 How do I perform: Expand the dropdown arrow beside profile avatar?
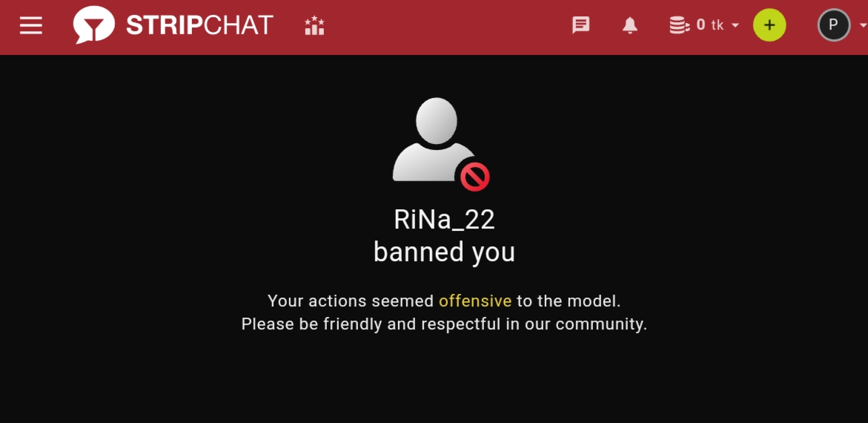point(863,25)
